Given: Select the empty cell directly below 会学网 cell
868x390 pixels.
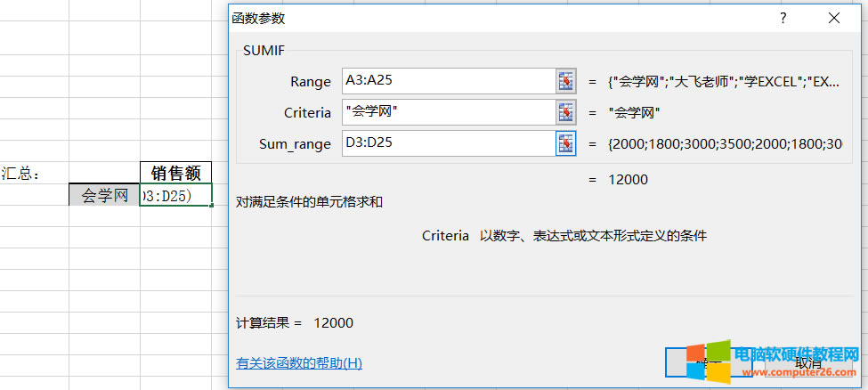Looking at the screenshot, I should [104, 217].
